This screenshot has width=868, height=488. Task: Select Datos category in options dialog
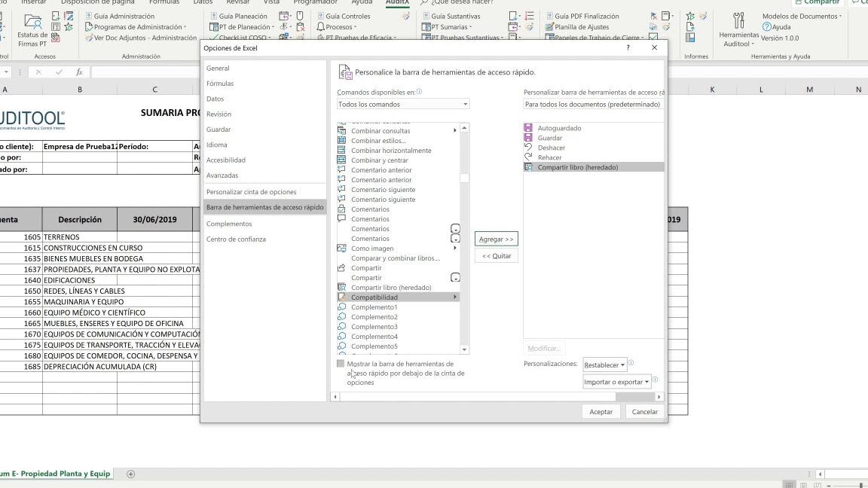click(x=264, y=99)
